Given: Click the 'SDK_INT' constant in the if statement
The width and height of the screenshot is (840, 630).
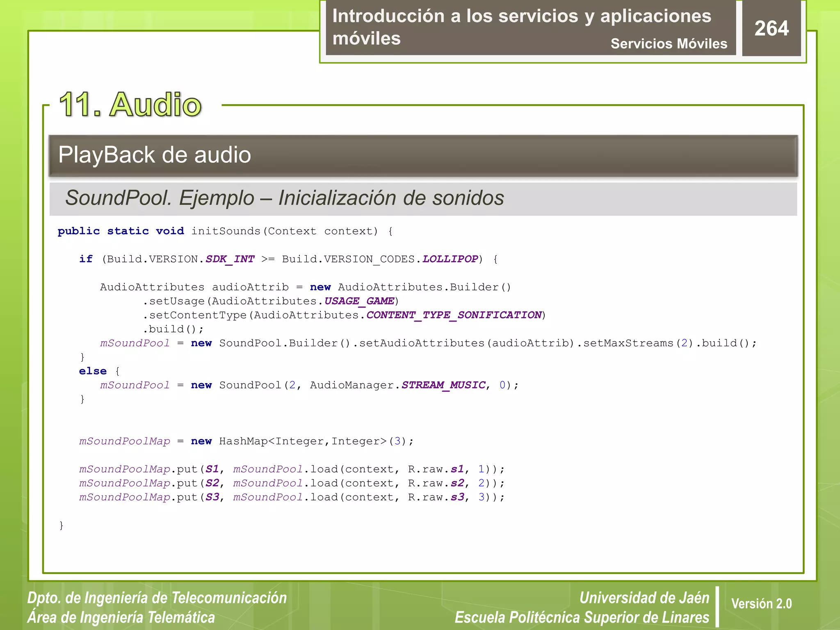Looking at the screenshot, I should (230, 259).
